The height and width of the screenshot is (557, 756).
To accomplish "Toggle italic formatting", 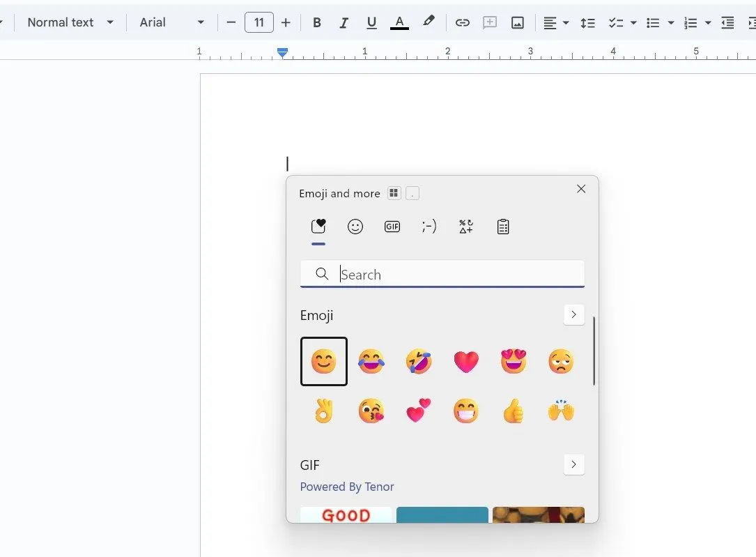I will pos(344,22).
